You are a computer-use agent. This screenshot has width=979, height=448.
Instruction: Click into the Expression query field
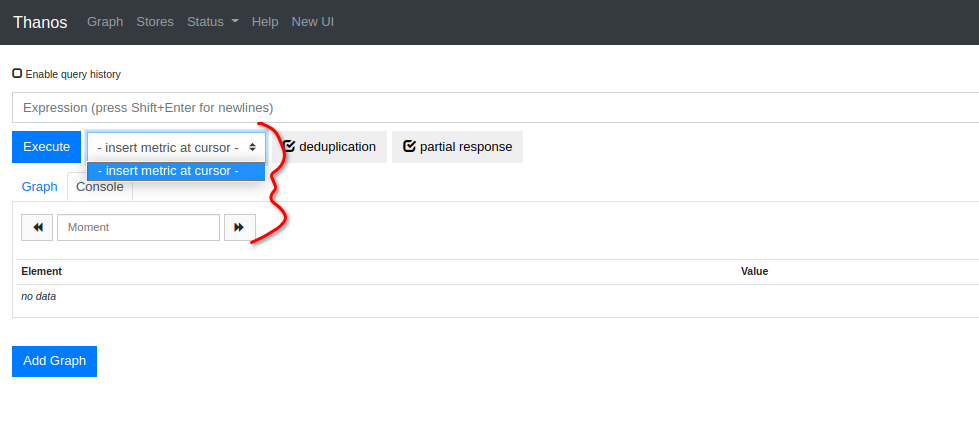click(496, 108)
